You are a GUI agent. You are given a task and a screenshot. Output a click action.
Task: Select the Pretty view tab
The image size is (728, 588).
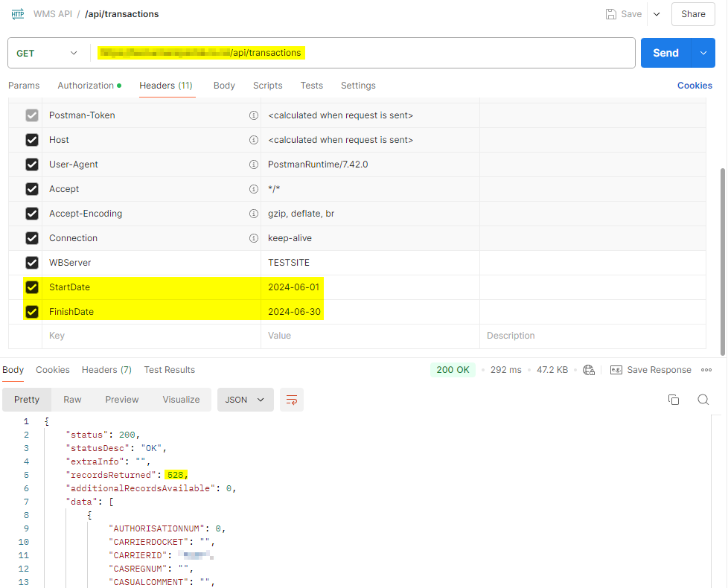point(27,400)
